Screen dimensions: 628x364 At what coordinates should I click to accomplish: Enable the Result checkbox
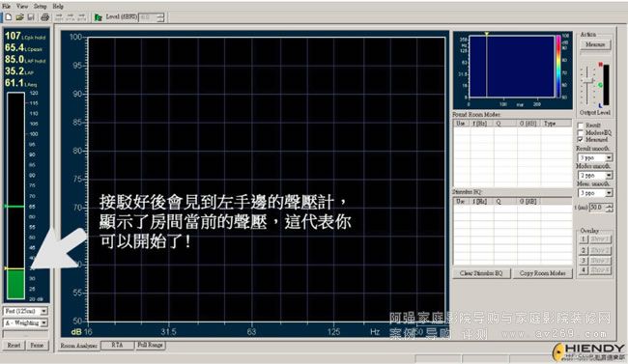581,126
